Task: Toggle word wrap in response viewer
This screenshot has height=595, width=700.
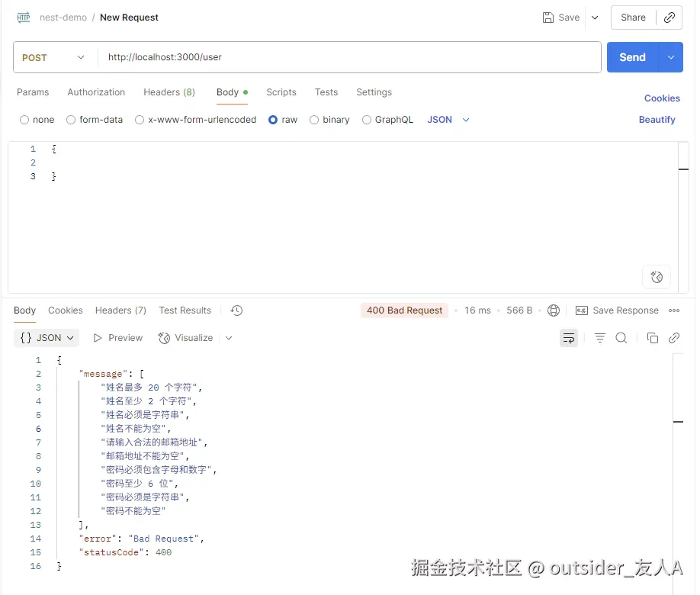Action: (568, 338)
